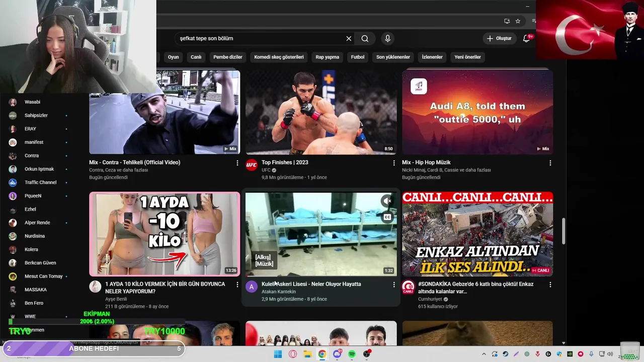The image size is (644, 362).
Task: Open Discord from the taskbar
Action: pos(337,354)
